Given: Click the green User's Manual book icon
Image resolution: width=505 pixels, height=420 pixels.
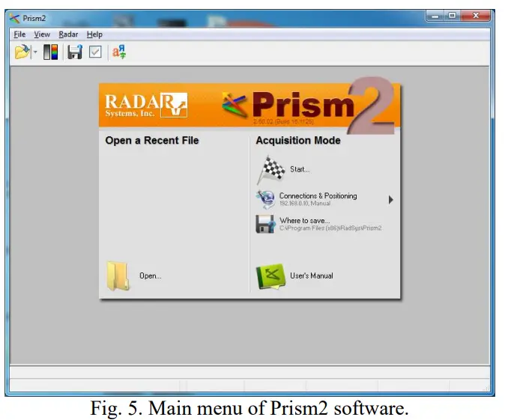Looking at the screenshot, I should (x=270, y=276).
